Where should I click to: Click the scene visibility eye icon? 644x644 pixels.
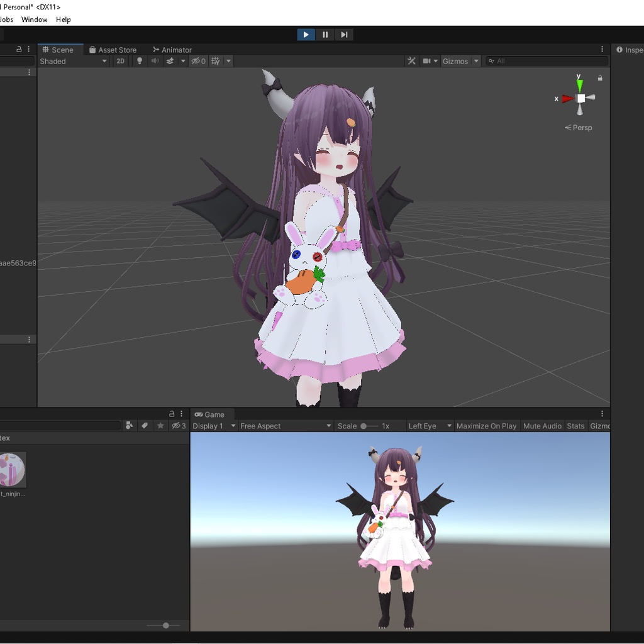pyautogui.click(x=194, y=60)
